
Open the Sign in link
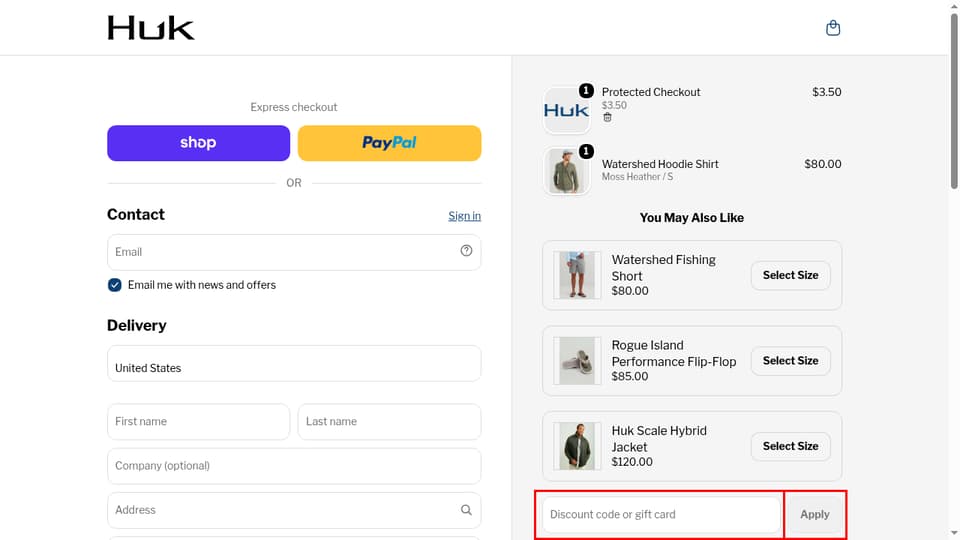(x=464, y=216)
